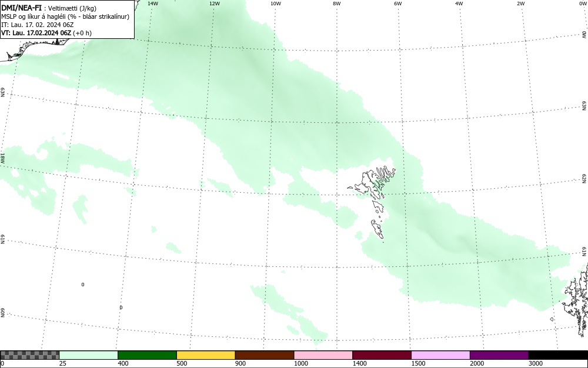The height and width of the screenshot is (368, 588).
Task: Click the pink 1000-1400 legend swatch
Action: click(x=323, y=355)
